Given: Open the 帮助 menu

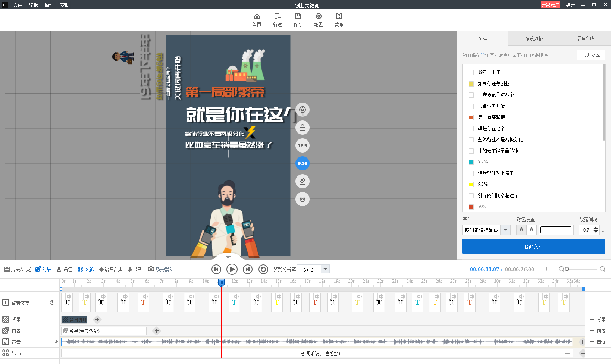Looking at the screenshot, I should pos(65,5).
